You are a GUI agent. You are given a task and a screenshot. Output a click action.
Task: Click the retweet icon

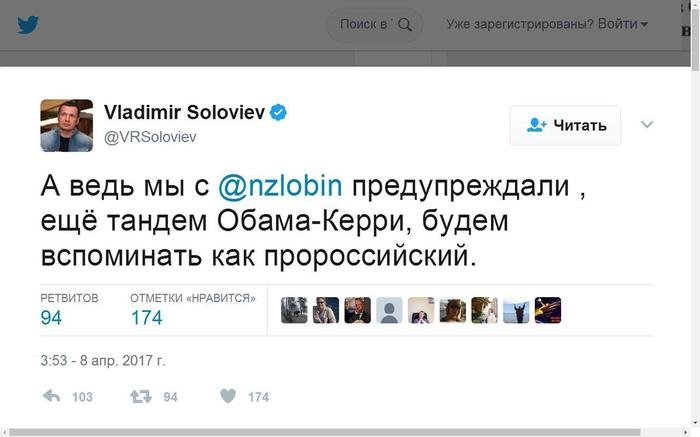140,397
